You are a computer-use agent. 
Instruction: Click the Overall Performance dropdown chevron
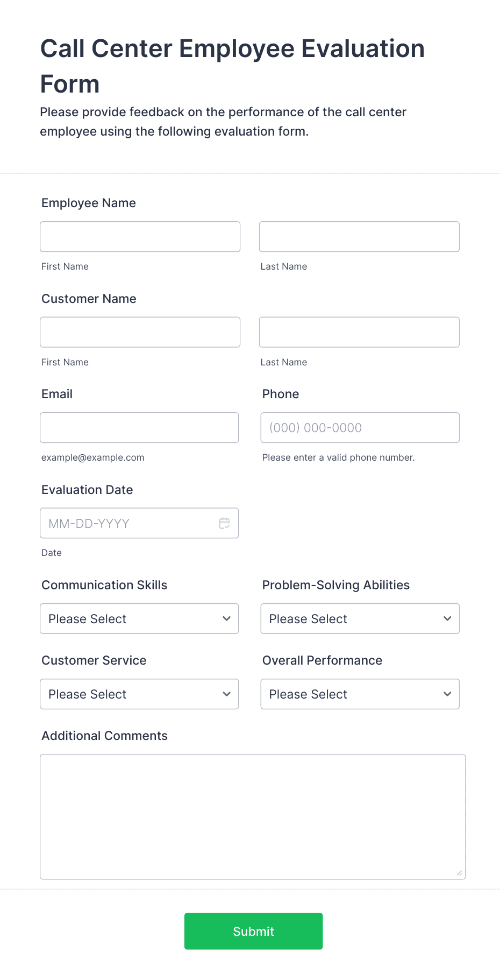[x=447, y=694]
